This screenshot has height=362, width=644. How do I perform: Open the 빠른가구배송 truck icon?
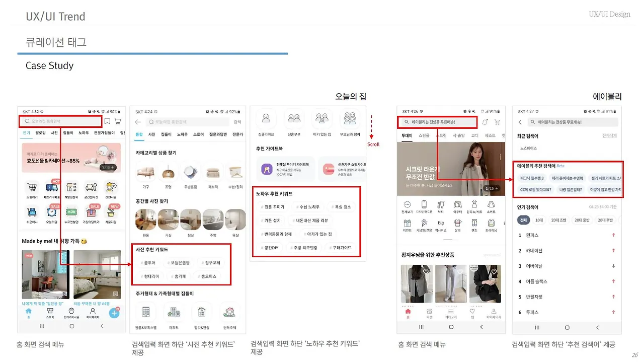coord(52,188)
